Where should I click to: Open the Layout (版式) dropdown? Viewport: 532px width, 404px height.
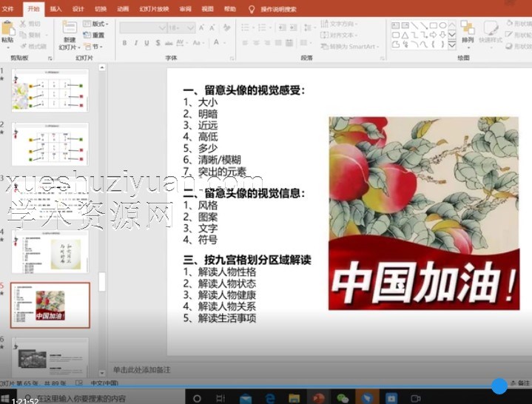(x=96, y=24)
